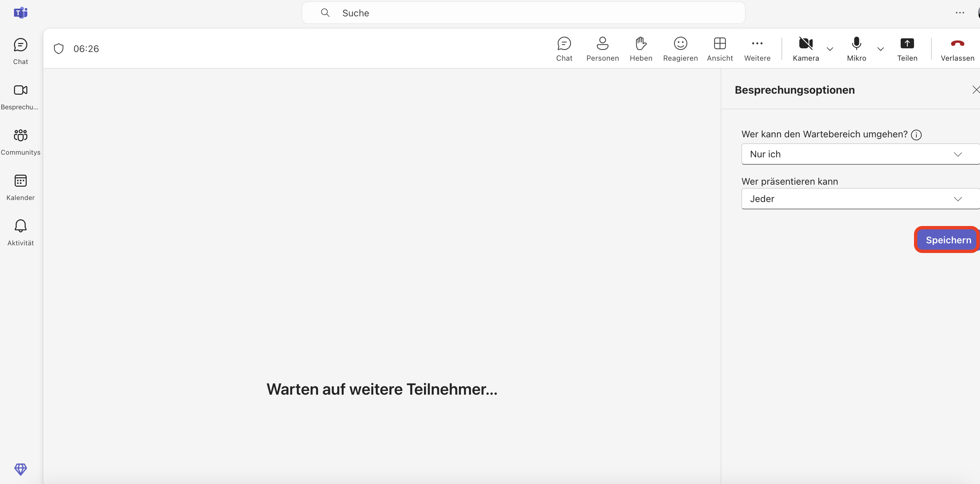Expand Mikro device options arrow
980x484 pixels.
(880, 49)
